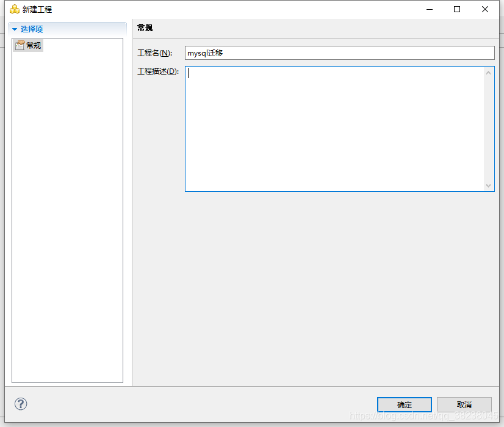The width and height of the screenshot is (504, 427).
Task: Click the 工程描述(D) label
Action: click(x=158, y=71)
